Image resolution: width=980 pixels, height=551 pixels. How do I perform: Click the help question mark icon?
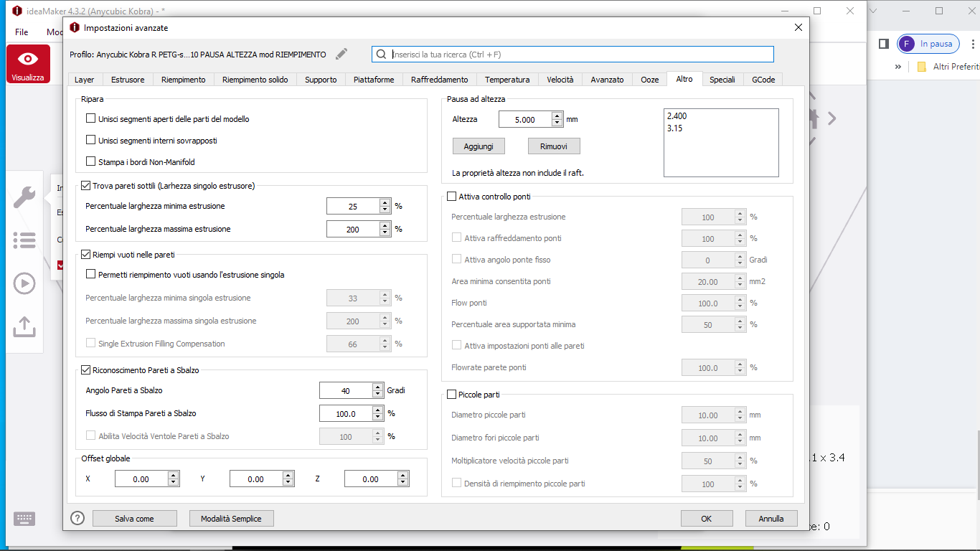pos(77,518)
